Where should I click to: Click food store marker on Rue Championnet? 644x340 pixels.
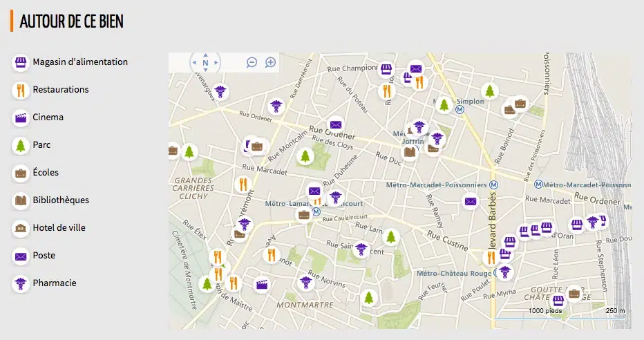click(387, 70)
